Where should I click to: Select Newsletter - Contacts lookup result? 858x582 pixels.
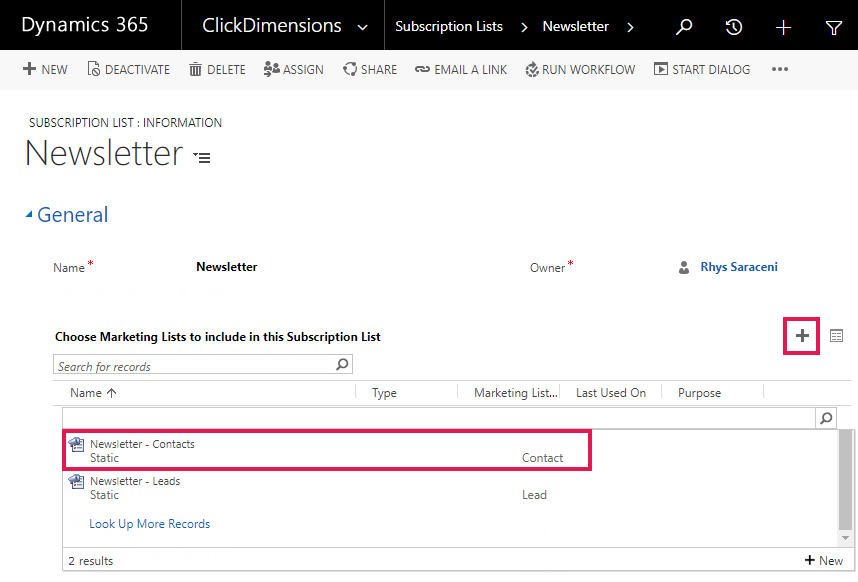327,450
